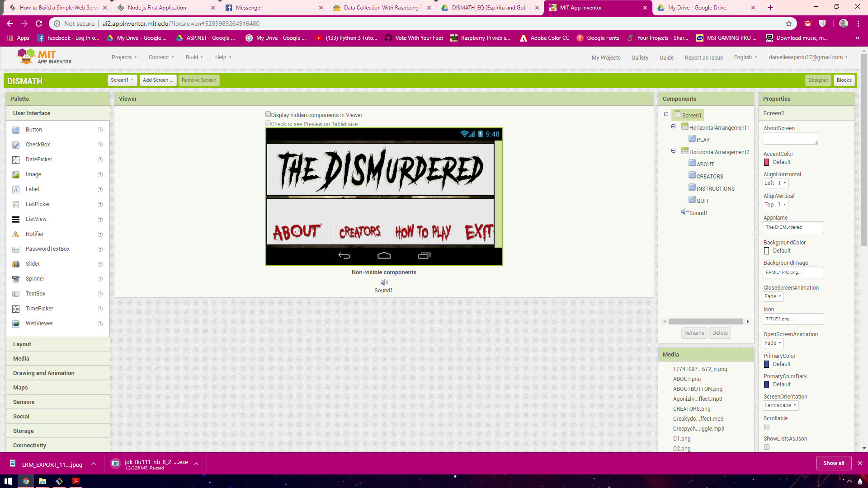
Task: Select the Image component from the palette
Action: [x=32, y=174]
